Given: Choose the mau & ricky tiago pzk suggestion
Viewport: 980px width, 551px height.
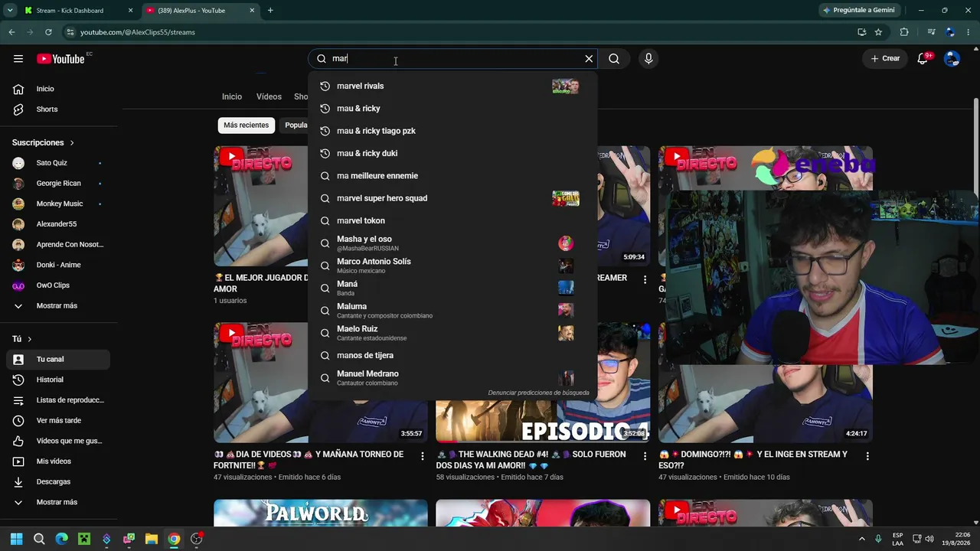Looking at the screenshot, I should pos(452,131).
